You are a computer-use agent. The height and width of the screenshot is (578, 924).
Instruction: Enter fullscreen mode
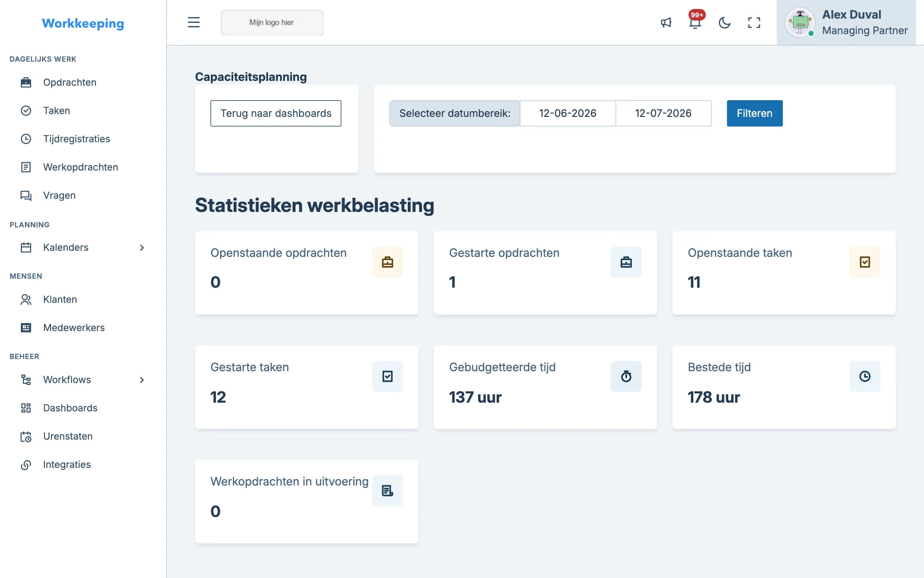754,22
